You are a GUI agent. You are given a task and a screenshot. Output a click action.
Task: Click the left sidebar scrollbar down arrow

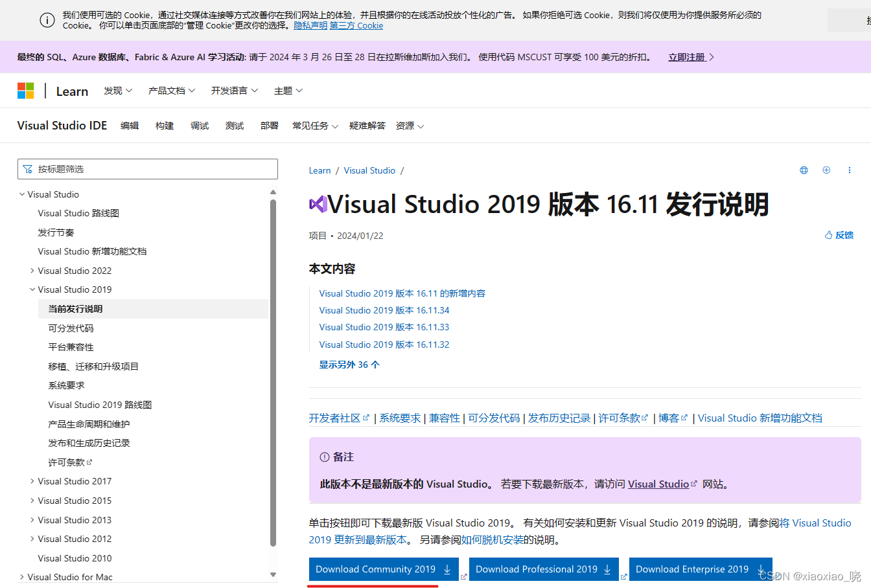[x=273, y=574]
